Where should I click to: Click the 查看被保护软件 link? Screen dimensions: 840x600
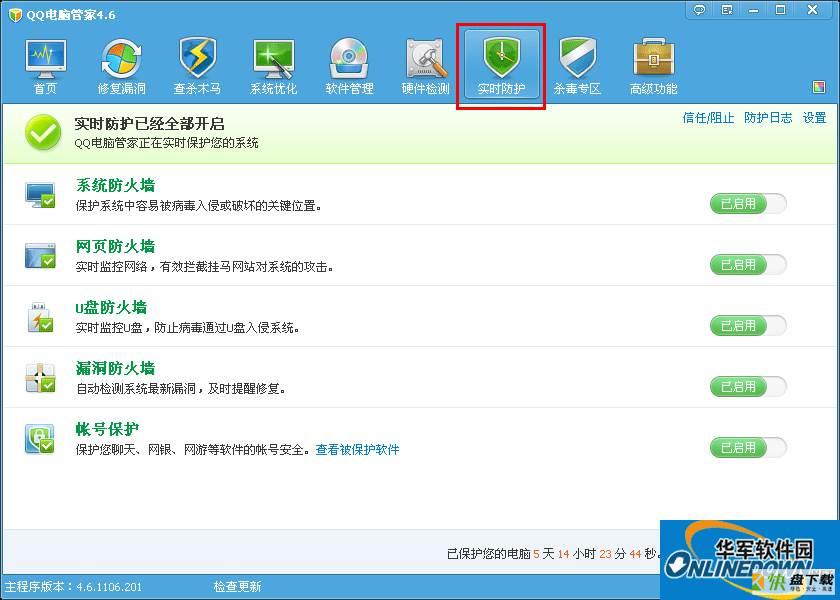[357, 449]
